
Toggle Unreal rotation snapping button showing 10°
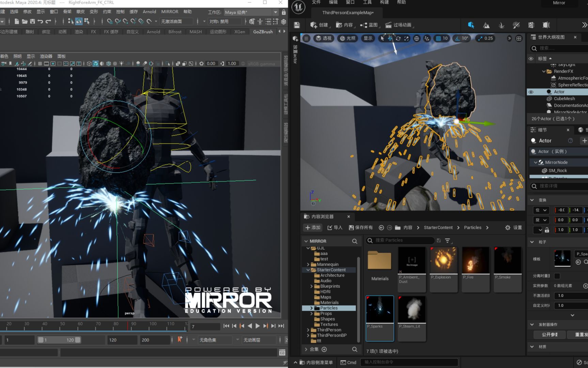(x=462, y=38)
